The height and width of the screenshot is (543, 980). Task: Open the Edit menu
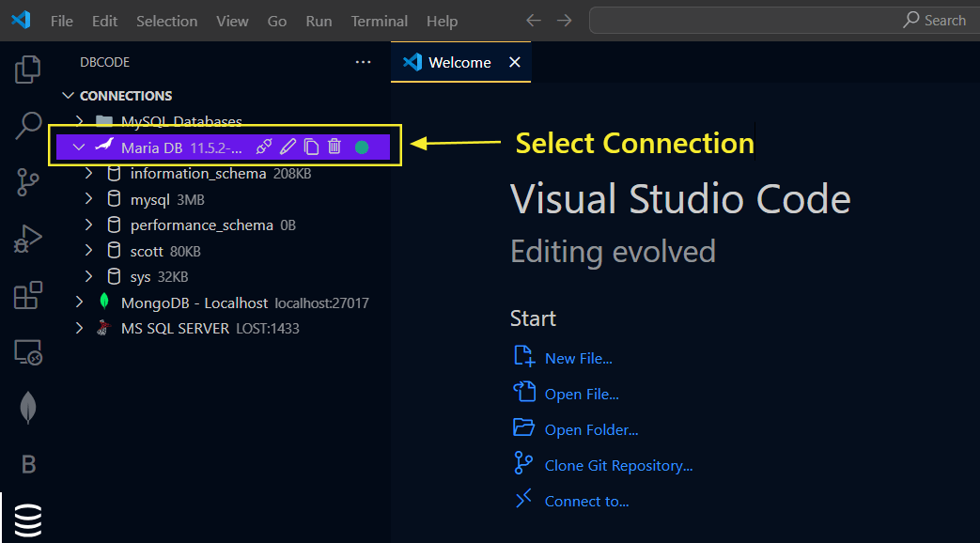point(104,21)
